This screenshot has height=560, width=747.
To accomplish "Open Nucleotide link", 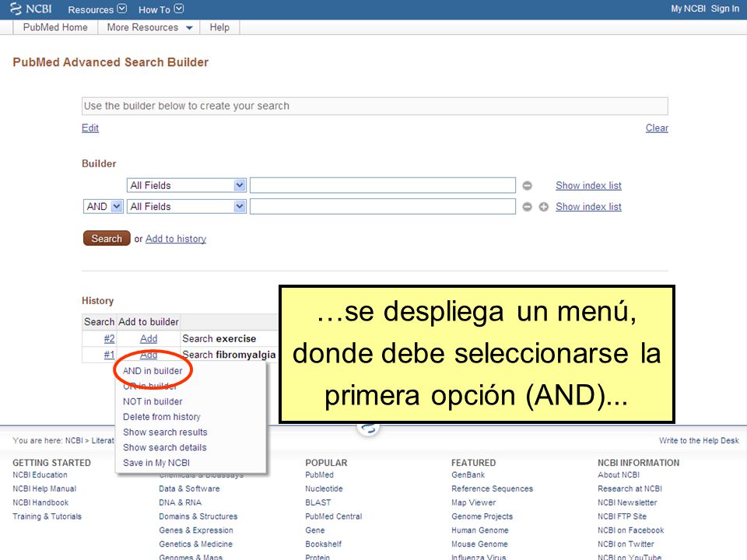I will [x=324, y=488].
